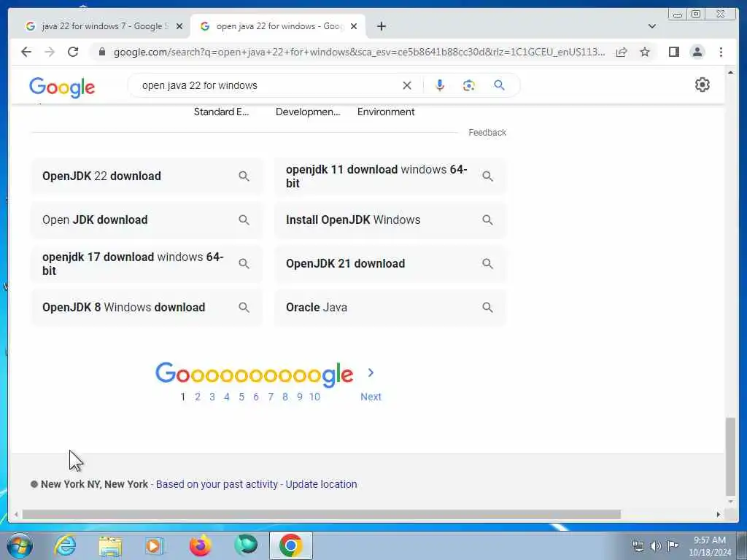747x560 pixels.
Task: Close the 'java 22 for windows 7' tab
Action: 179,26
